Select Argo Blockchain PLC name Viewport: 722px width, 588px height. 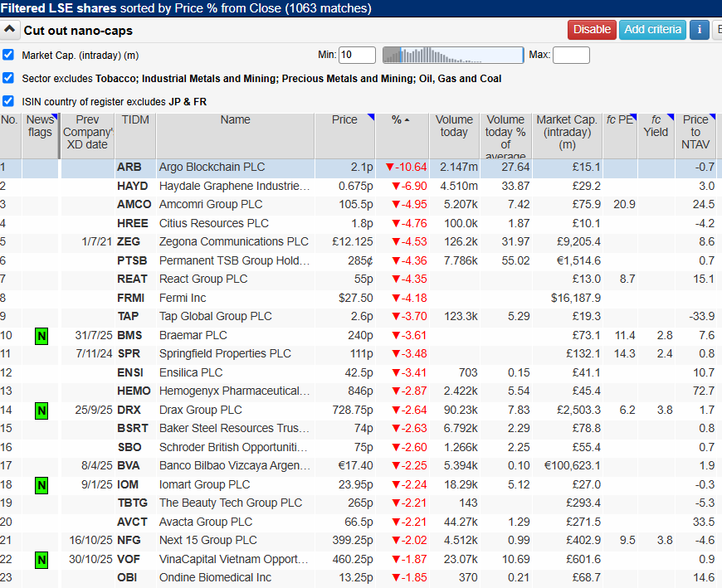click(212, 167)
